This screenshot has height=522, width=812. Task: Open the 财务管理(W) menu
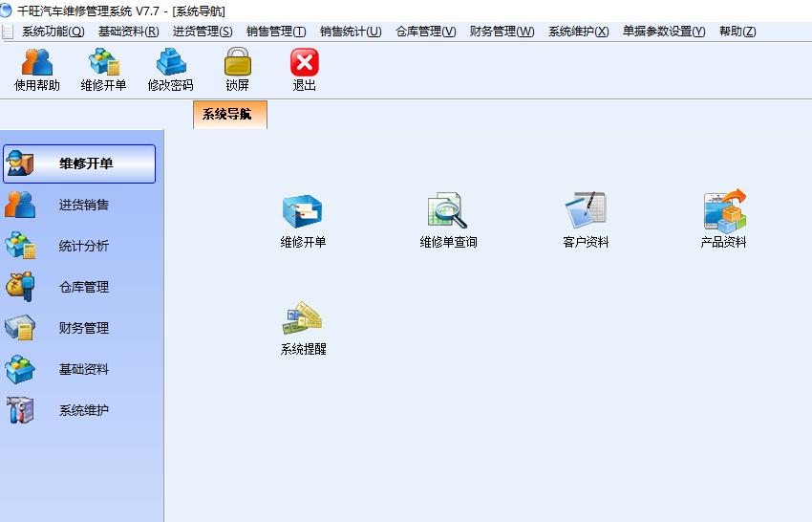pyautogui.click(x=502, y=32)
